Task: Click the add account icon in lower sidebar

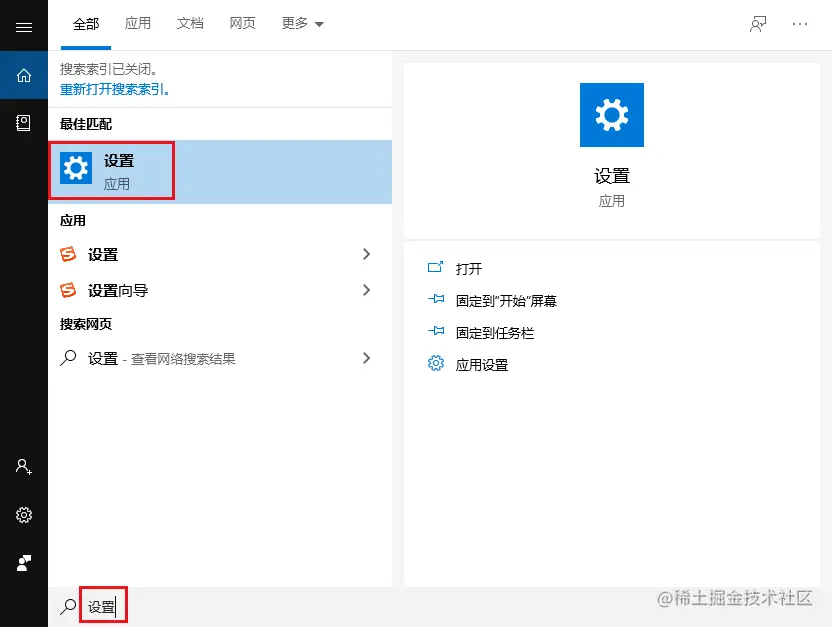Action: tap(24, 467)
